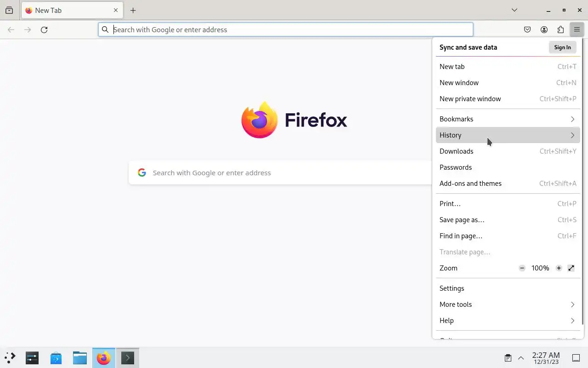Screen dimensions: 588x368
Task: Decrease zoom with minus button
Action: [522, 268]
